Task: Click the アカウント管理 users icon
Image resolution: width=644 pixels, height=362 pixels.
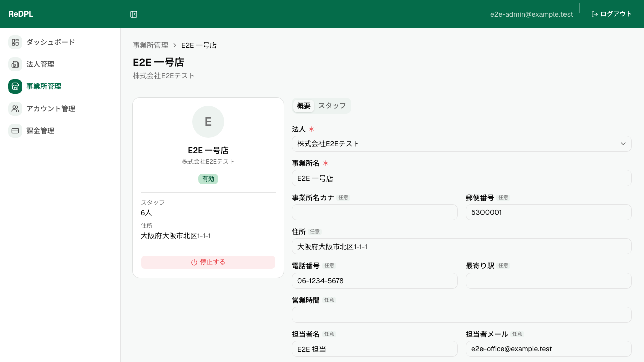Action: click(x=15, y=109)
